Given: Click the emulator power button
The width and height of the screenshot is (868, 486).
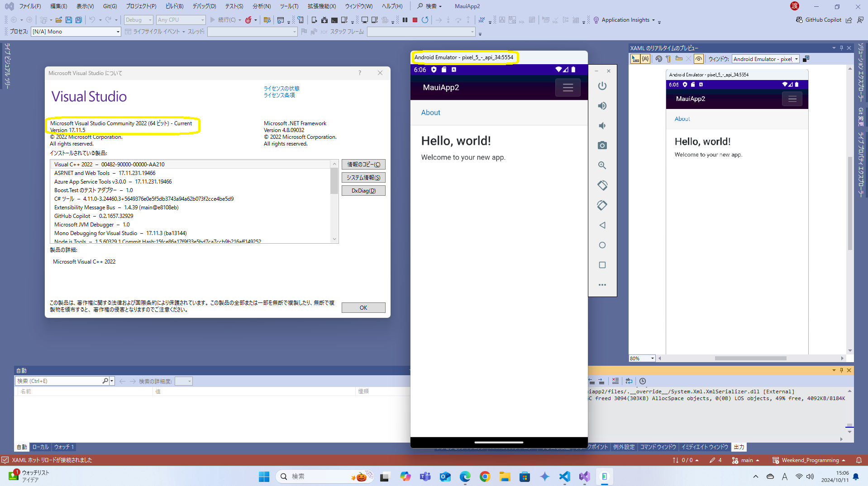Looking at the screenshot, I should coord(602,86).
